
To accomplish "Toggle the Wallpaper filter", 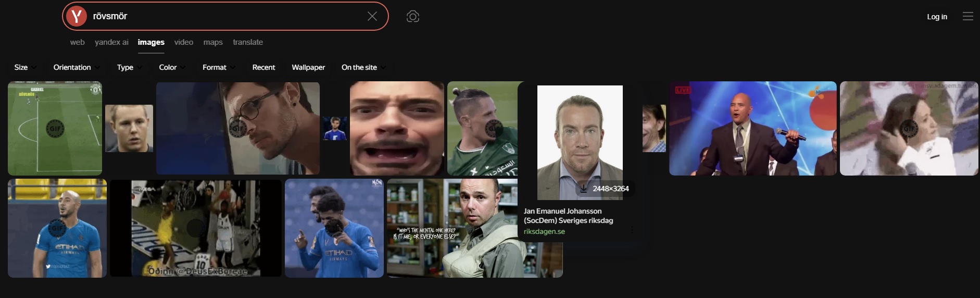I will pos(308,67).
